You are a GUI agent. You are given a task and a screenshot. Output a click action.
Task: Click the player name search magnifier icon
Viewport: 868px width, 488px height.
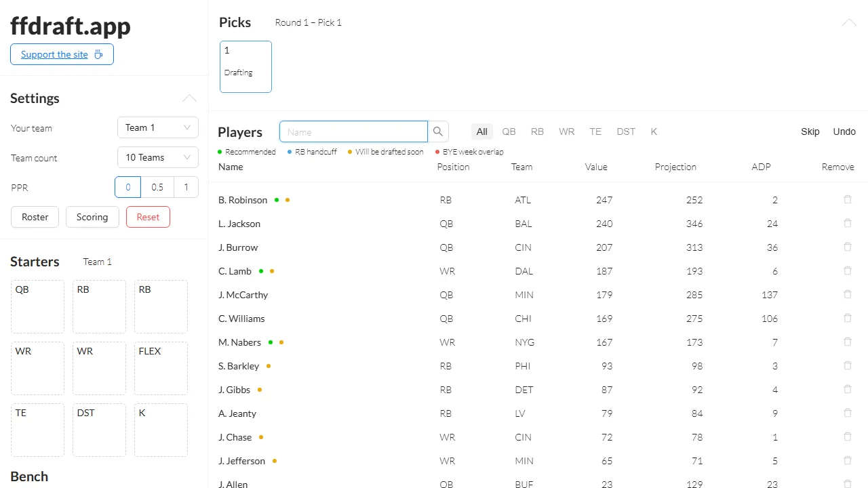437,131
